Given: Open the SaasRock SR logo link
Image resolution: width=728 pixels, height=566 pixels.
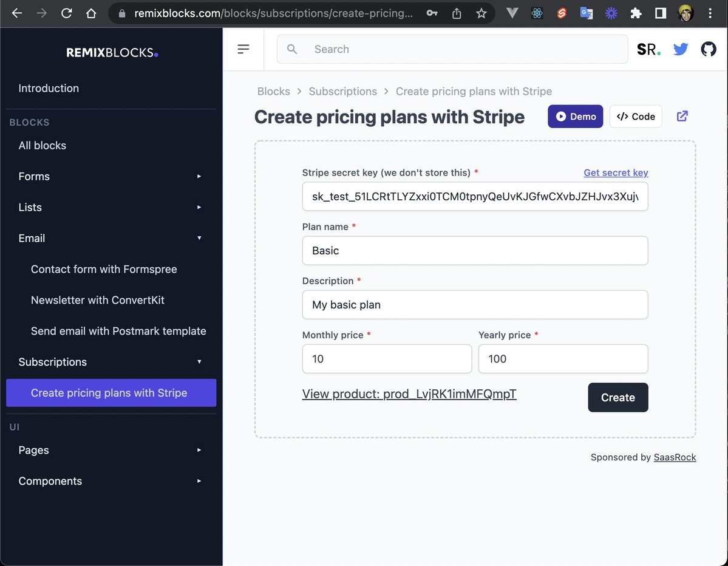Looking at the screenshot, I should pyautogui.click(x=648, y=49).
